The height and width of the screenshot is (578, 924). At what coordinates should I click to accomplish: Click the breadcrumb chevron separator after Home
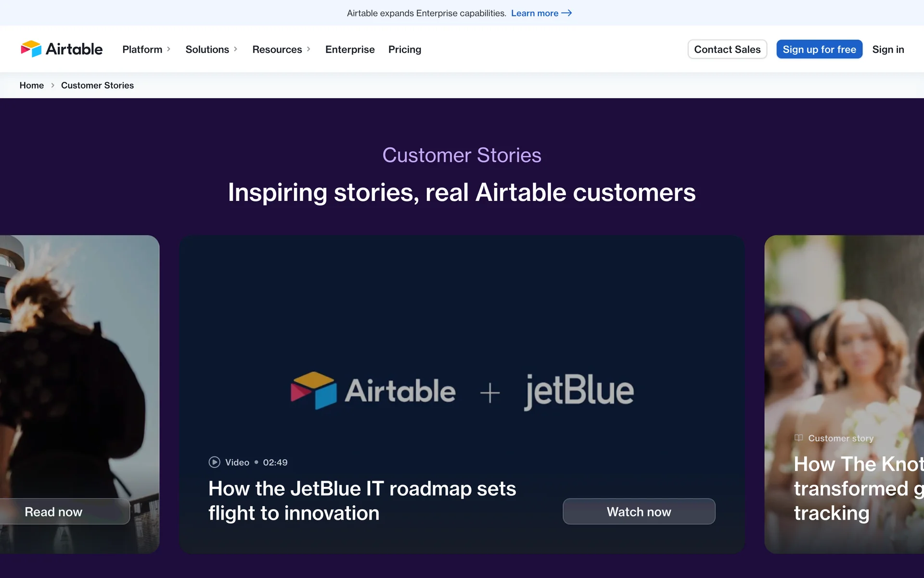coord(52,85)
